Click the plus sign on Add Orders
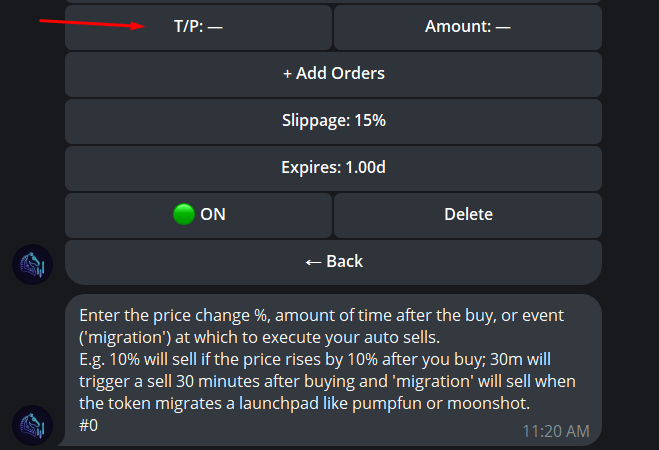 (287, 73)
